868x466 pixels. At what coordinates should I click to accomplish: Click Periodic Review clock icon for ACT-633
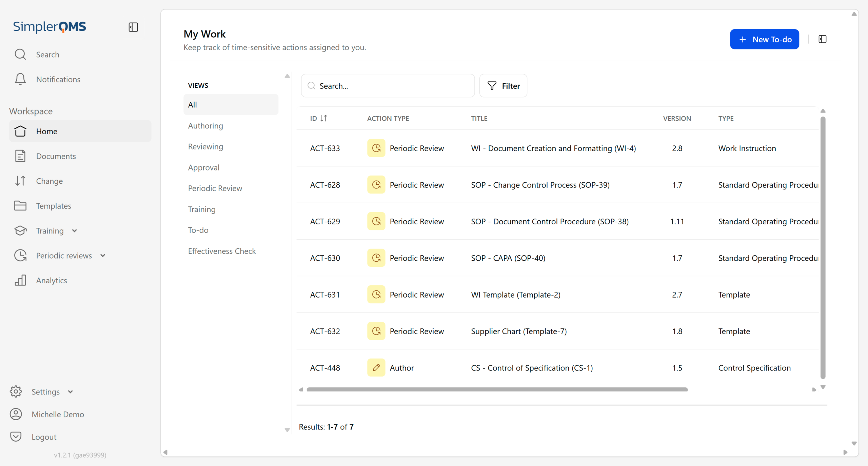pyautogui.click(x=376, y=148)
